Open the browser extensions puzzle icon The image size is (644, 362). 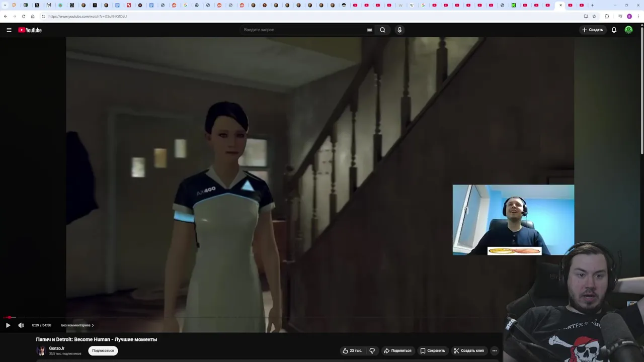[607, 17]
